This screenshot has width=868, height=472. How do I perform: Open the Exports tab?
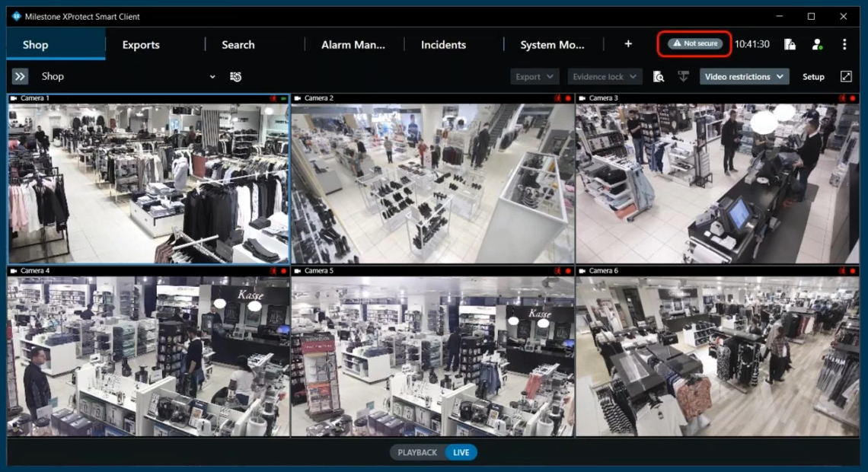[141, 45]
